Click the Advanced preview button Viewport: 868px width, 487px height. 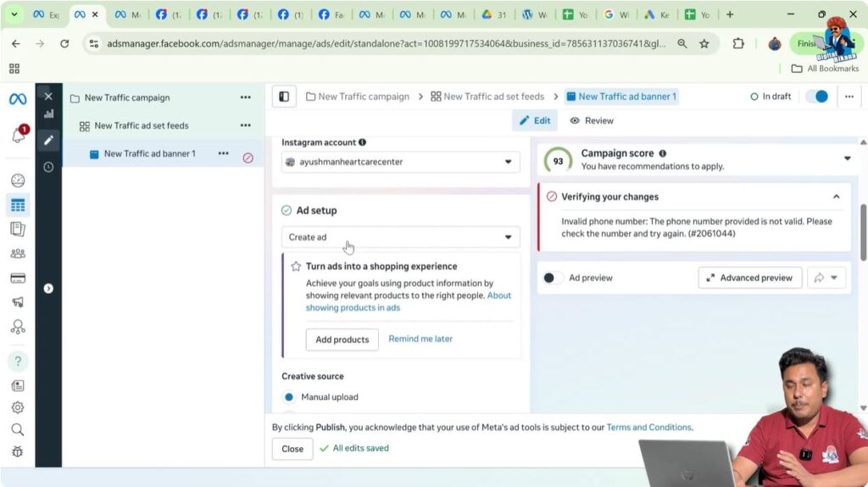750,278
